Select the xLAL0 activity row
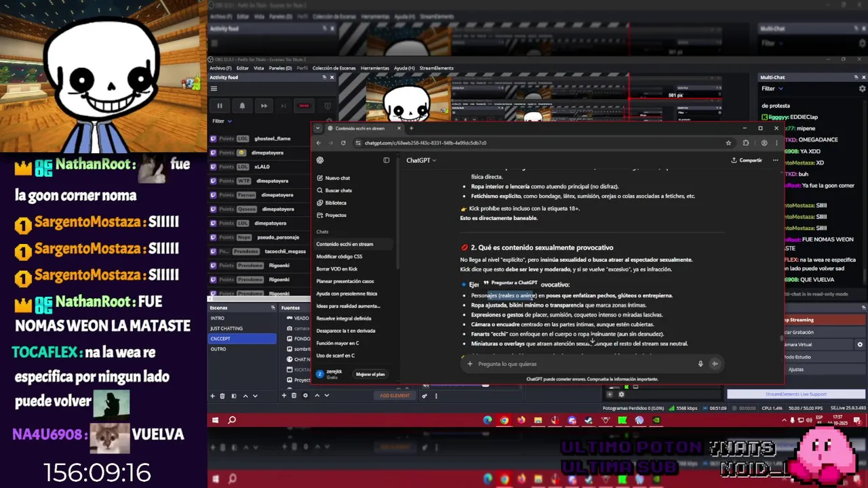 click(260, 167)
